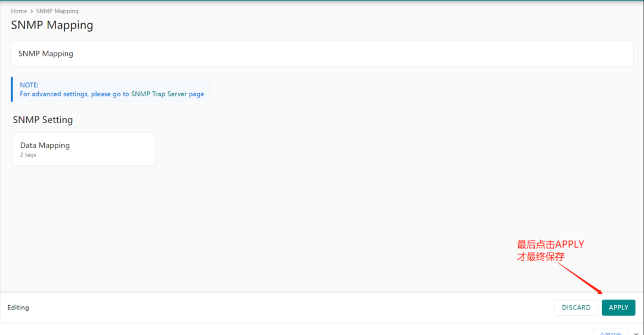Viewport: 644px width, 335px height.
Task: Close the bottom bar with the X icon
Action: [x=636, y=333]
